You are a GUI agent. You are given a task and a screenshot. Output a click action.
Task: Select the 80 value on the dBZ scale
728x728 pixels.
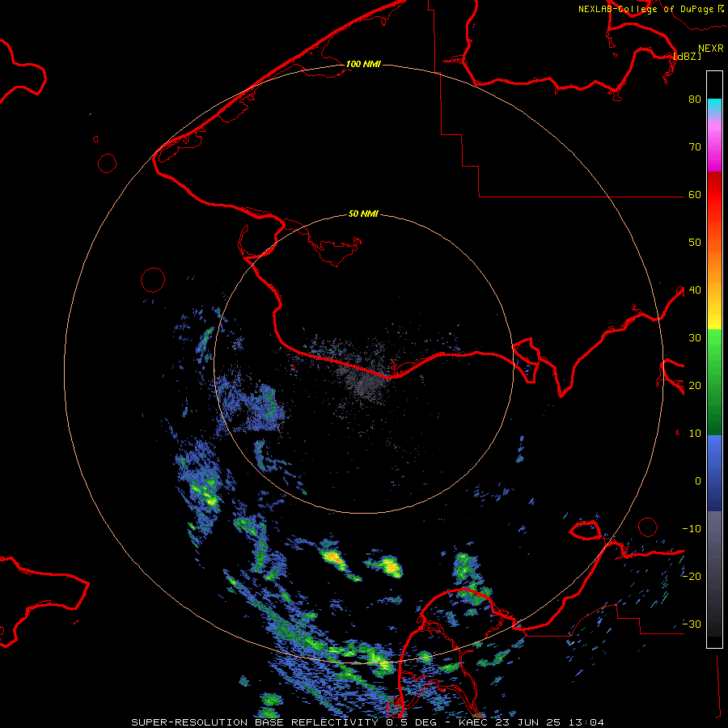695,99
